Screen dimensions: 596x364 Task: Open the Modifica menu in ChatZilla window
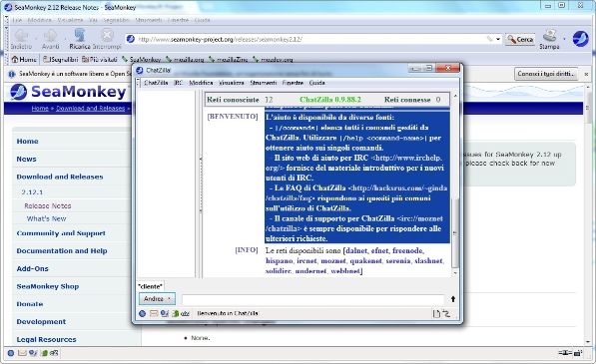[201, 83]
